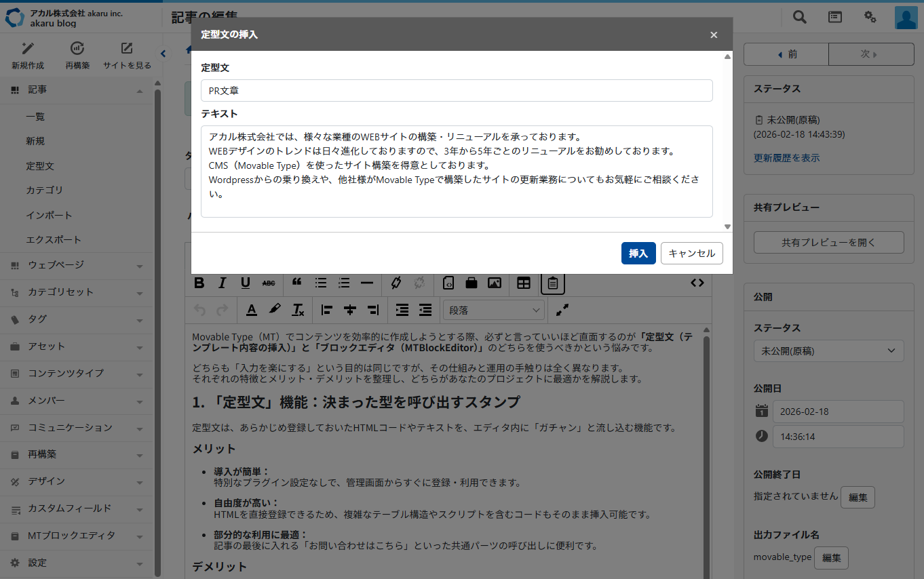Select 定型文 in the sidebar menu
924x579 pixels.
[x=40, y=165]
